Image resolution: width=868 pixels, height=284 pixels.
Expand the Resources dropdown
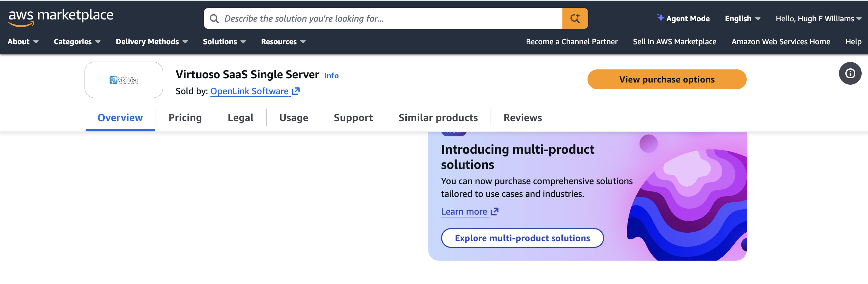(283, 42)
